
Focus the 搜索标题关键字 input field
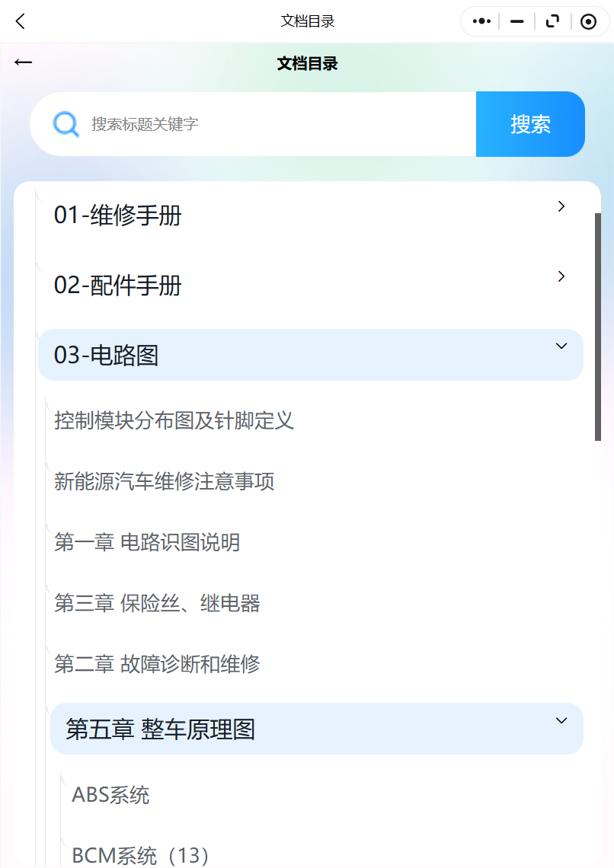coord(274,124)
